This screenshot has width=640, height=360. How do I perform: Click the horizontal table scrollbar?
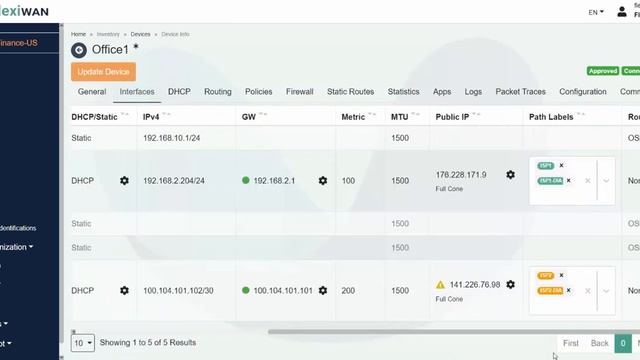tap(453, 332)
